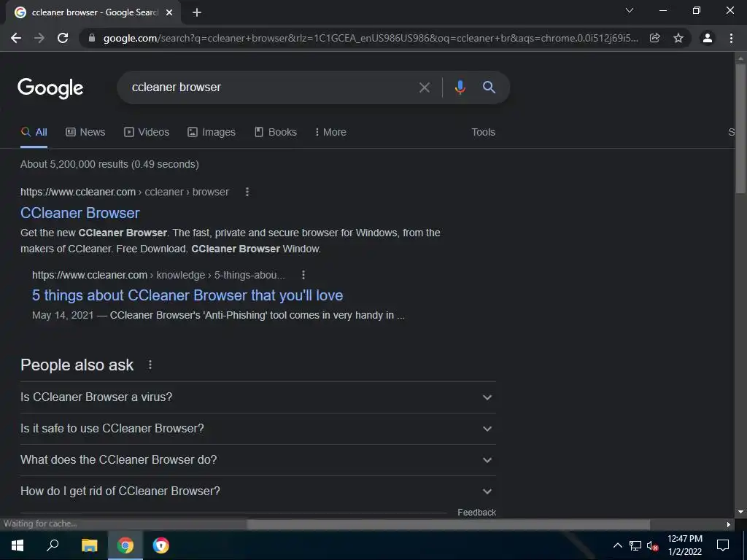Open File Explorer from the taskbar
The width and height of the screenshot is (747, 560).
click(89, 545)
